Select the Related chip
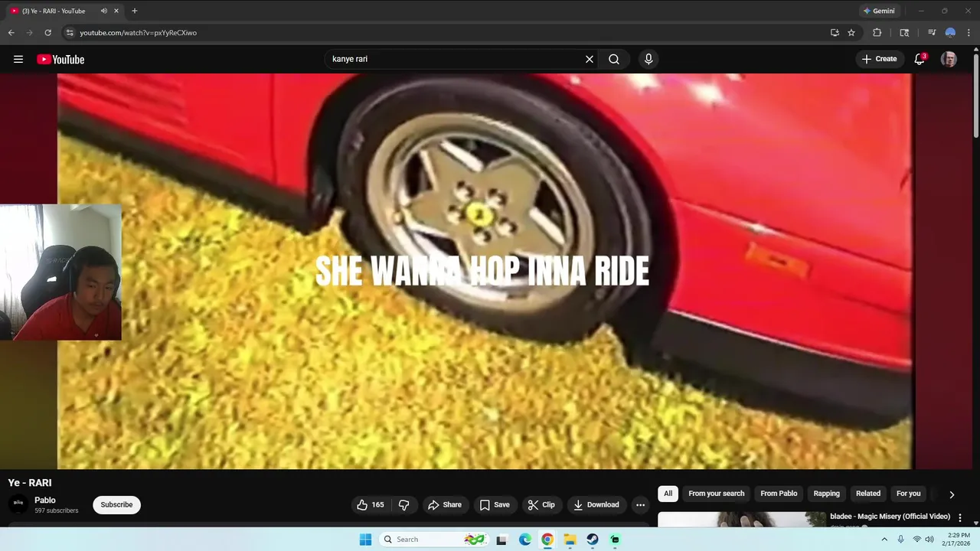The image size is (980, 551). coord(868,494)
